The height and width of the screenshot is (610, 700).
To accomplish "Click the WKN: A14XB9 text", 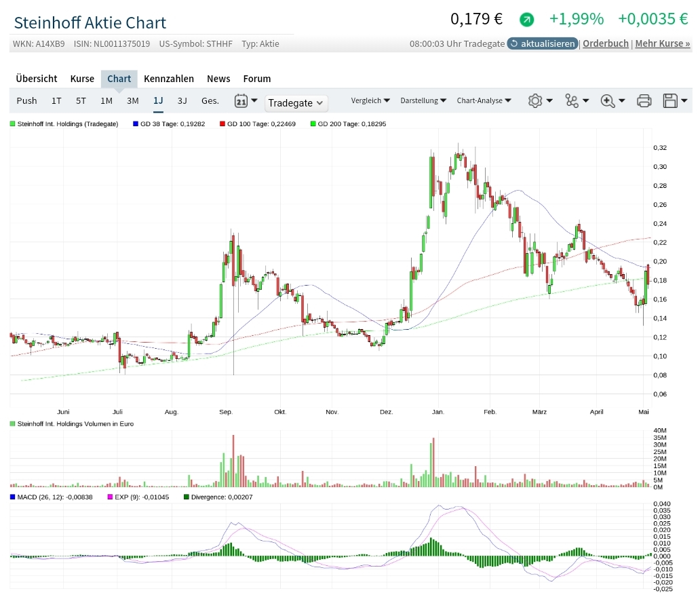I will [39, 43].
